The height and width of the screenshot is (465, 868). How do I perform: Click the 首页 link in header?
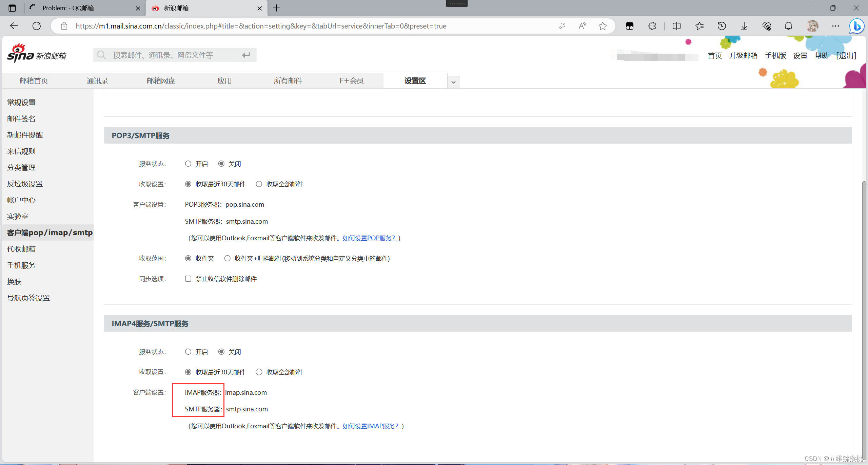715,56
